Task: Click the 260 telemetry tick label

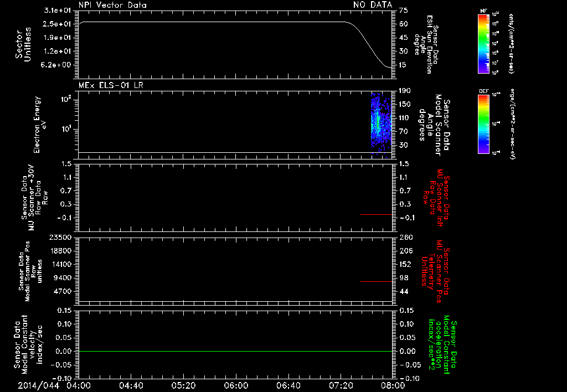Action: (406, 238)
